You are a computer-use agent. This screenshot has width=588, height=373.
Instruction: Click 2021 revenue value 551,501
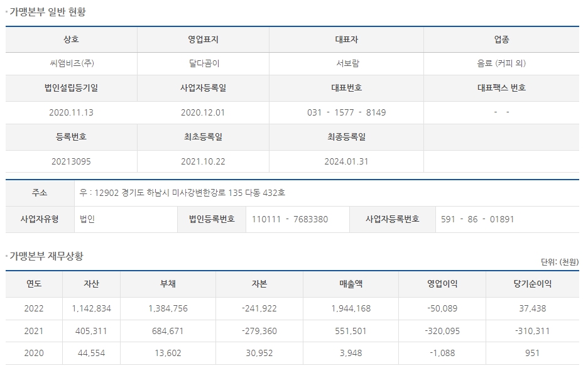coord(351,332)
